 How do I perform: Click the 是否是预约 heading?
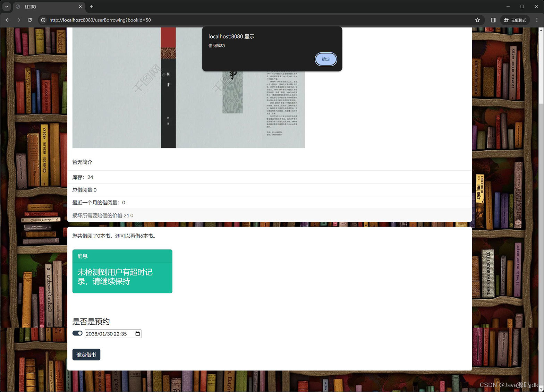pyautogui.click(x=91, y=322)
